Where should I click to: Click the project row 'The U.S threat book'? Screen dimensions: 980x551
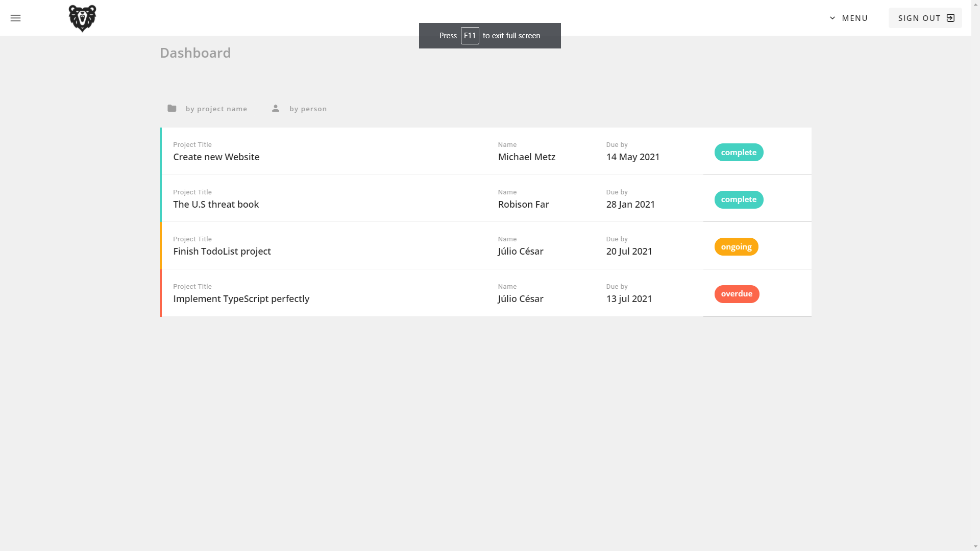[216, 204]
